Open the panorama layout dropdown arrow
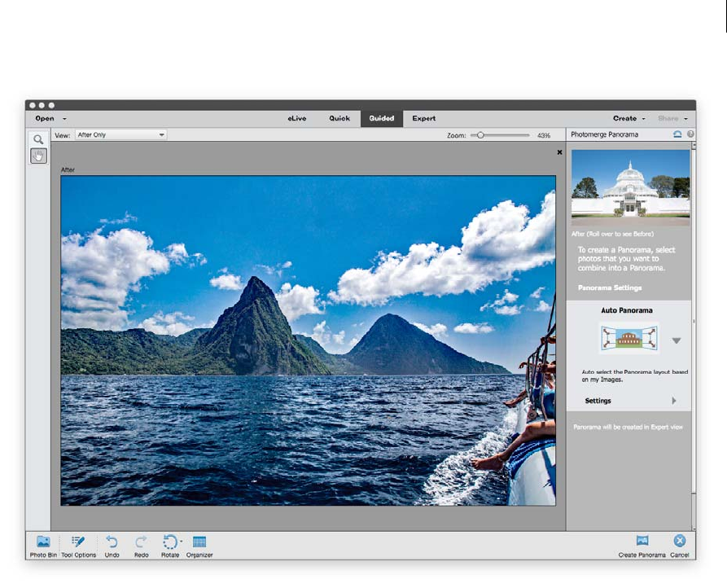This screenshot has width=727, height=588. [677, 341]
